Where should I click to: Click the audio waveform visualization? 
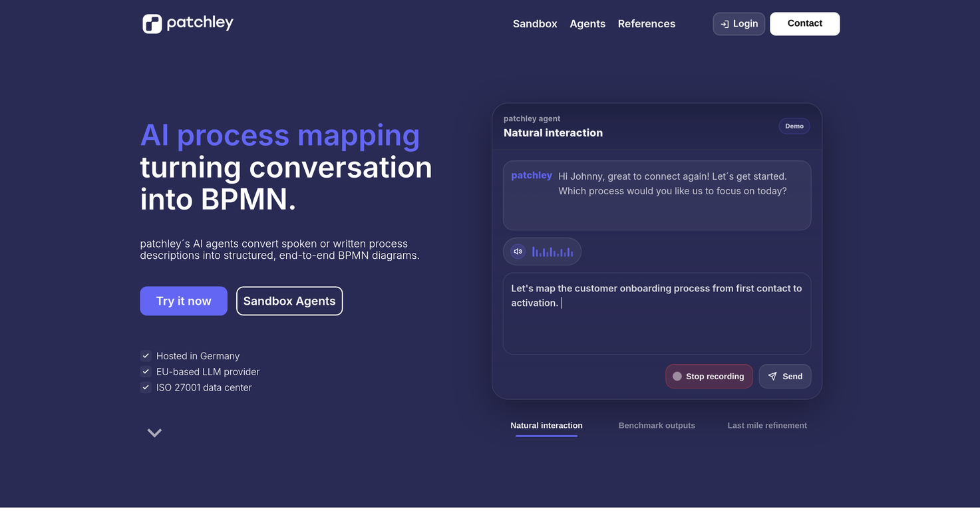tap(551, 251)
